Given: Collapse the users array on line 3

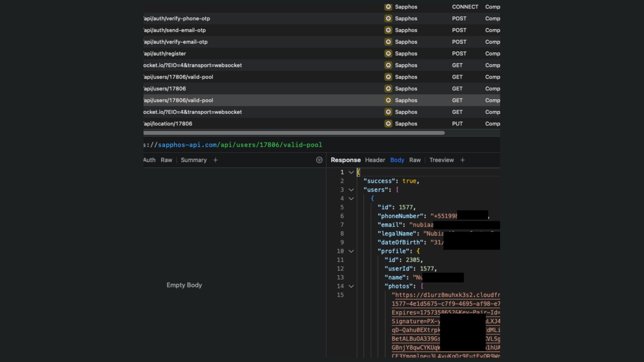Looking at the screenshot, I should [351, 190].
